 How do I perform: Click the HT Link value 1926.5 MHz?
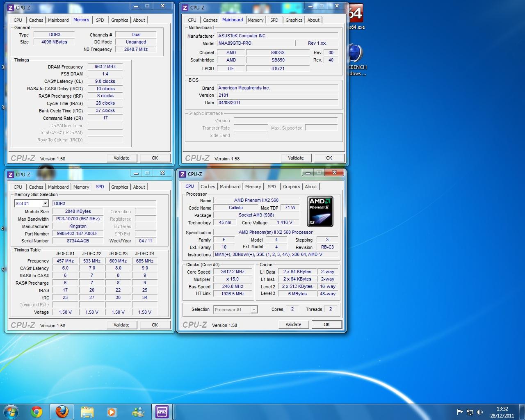[x=233, y=294]
